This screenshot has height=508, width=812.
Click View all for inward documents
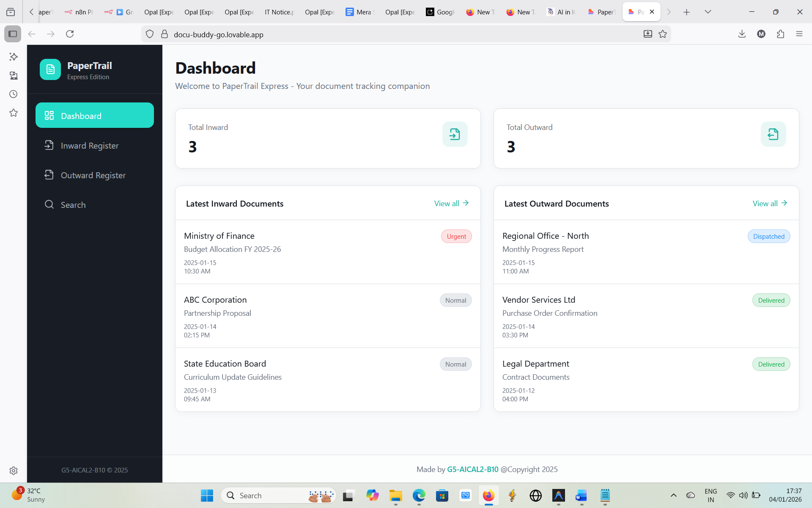point(451,204)
